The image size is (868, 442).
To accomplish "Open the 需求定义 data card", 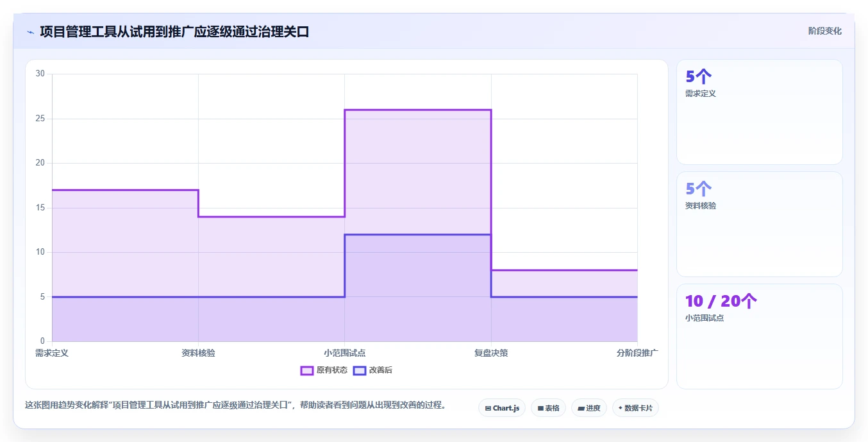I will [x=760, y=112].
